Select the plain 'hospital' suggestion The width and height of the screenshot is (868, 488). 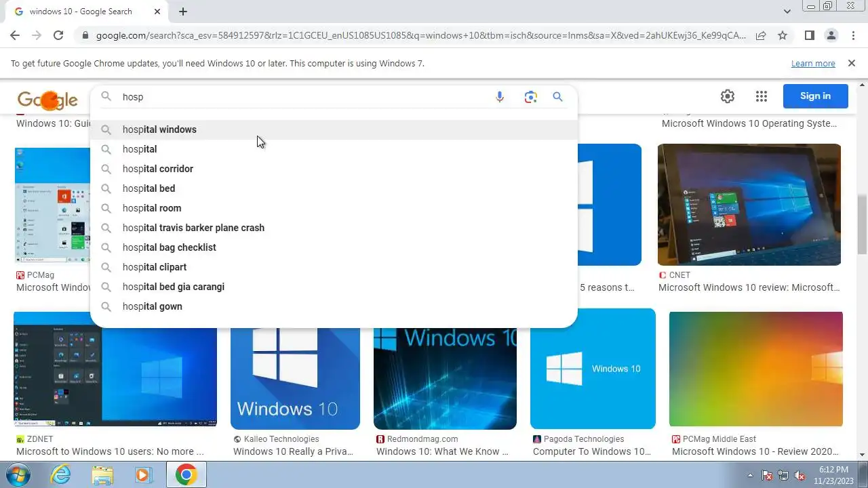pos(334,149)
